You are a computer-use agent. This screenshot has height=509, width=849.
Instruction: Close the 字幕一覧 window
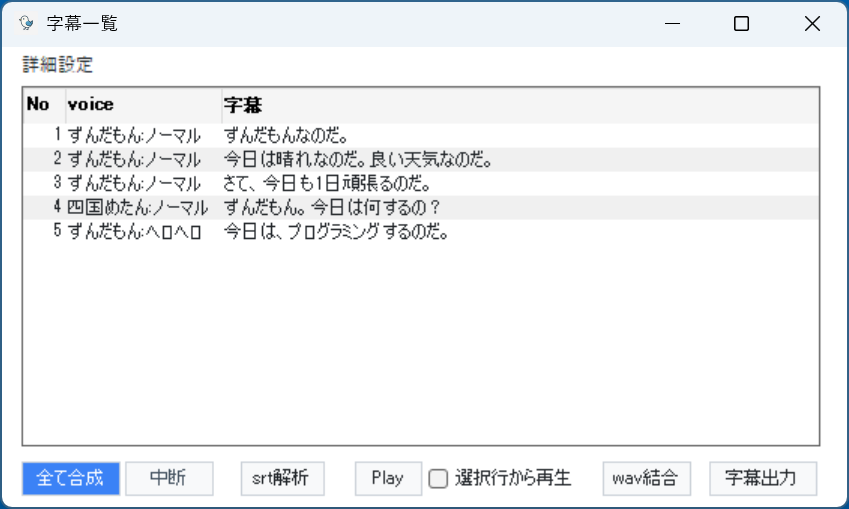(812, 24)
